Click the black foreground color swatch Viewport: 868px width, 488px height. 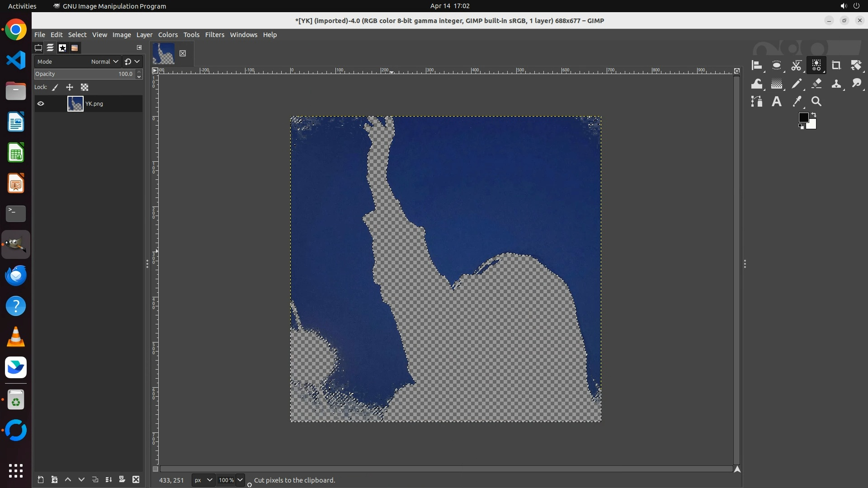point(803,117)
